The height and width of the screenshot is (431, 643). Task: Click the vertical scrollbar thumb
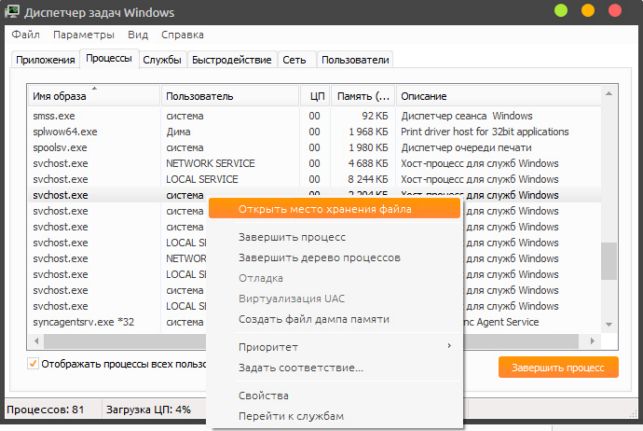pyautogui.click(x=609, y=261)
